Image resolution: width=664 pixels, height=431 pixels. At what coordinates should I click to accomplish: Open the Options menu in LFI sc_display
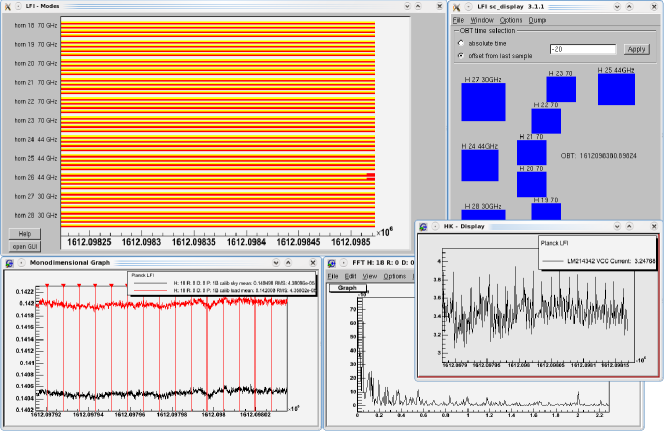pyautogui.click(x=510, y=20)
